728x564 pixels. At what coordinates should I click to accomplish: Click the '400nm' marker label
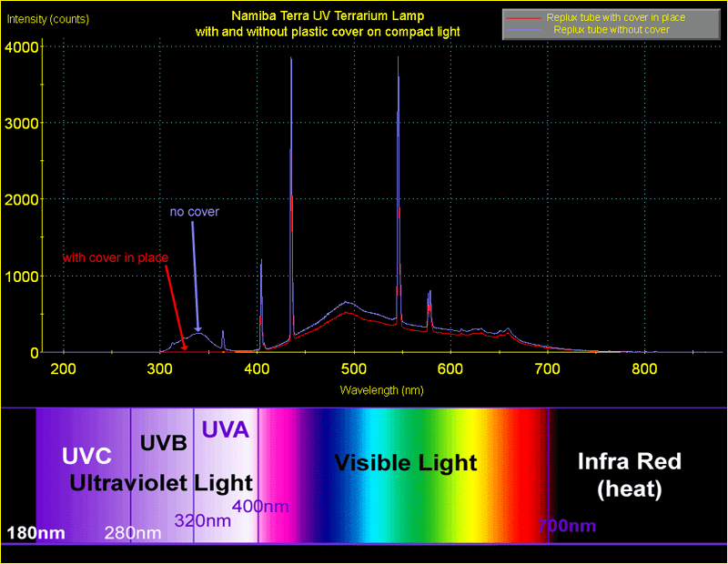(260, 506)
